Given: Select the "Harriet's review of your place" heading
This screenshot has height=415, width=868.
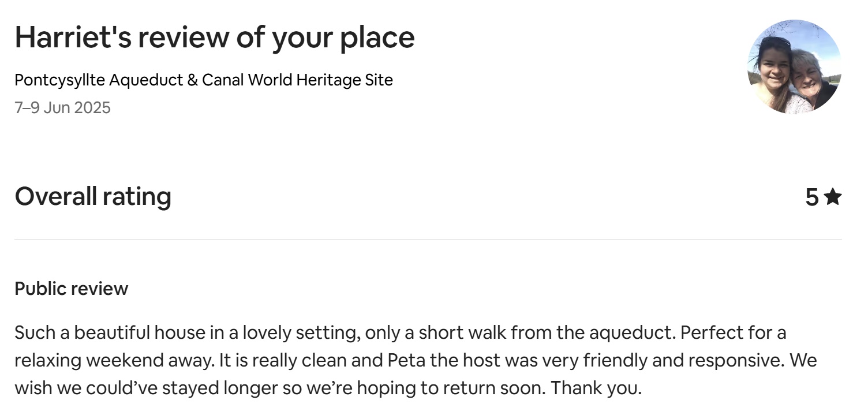Looking at the screenshot, I should pos(214,38).
